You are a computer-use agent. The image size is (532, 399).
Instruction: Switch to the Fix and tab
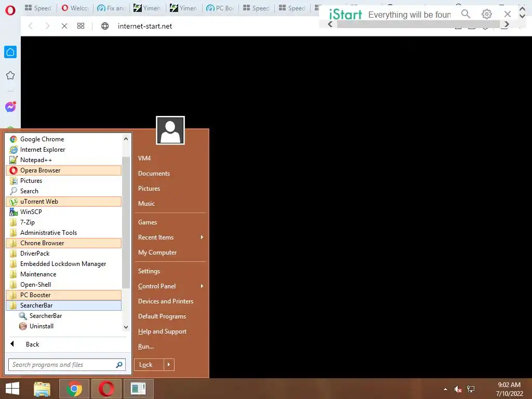(111, 8)
